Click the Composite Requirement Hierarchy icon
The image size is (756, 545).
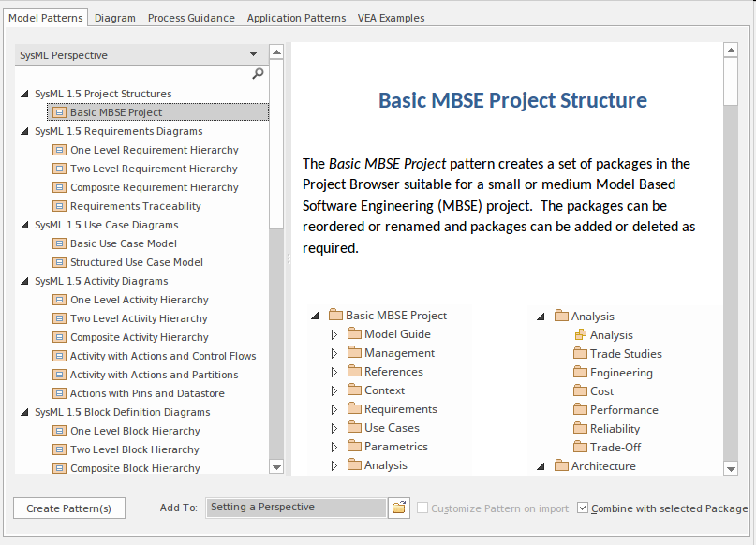point(59,187)
